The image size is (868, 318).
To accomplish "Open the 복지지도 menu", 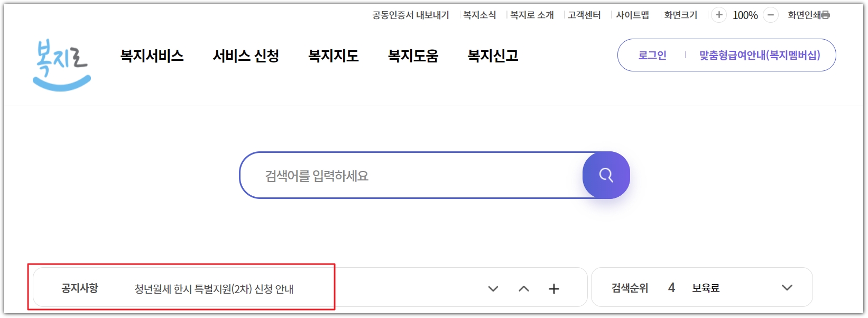I will 334,56.
